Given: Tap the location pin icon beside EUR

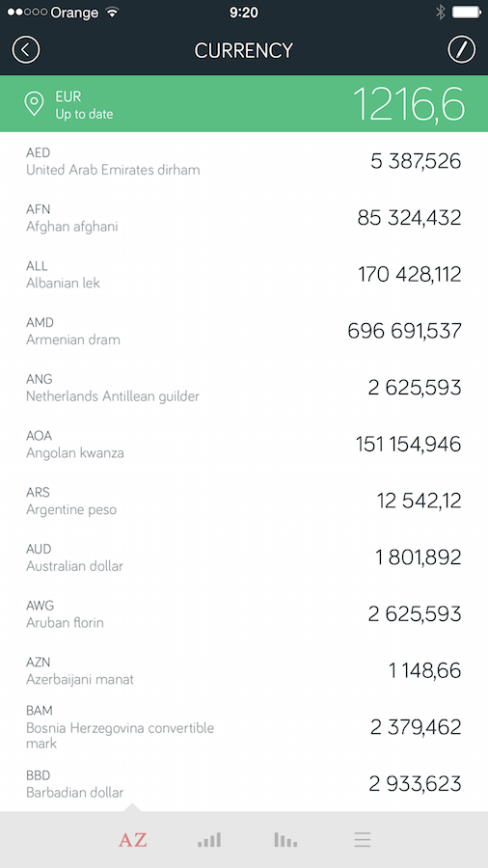Looking at the screenshot, I should pyautogui.click(x=35, y=104).
